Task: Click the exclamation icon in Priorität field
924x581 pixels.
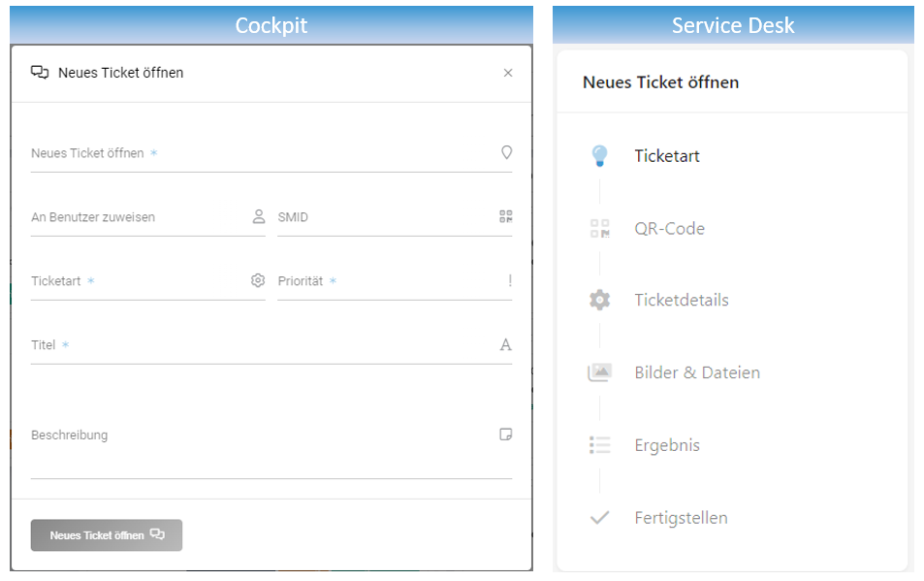Action: (x=510, y=280)
